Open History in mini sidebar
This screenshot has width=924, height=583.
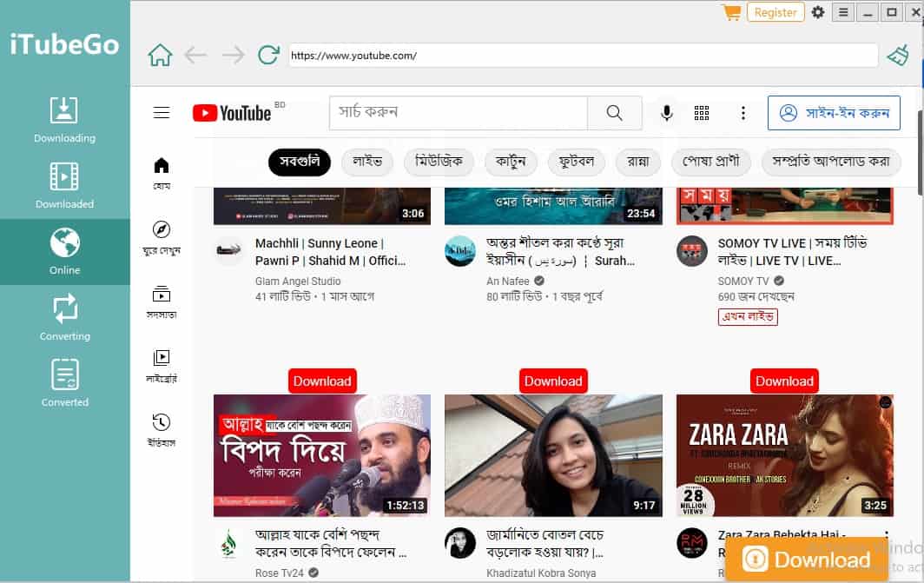162,430
